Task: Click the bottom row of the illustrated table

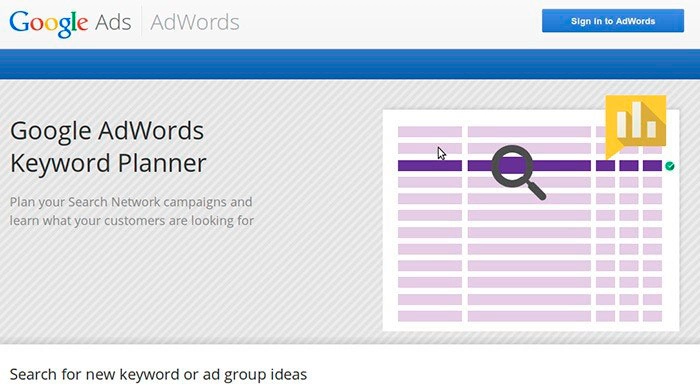Action: coord(530,316)
